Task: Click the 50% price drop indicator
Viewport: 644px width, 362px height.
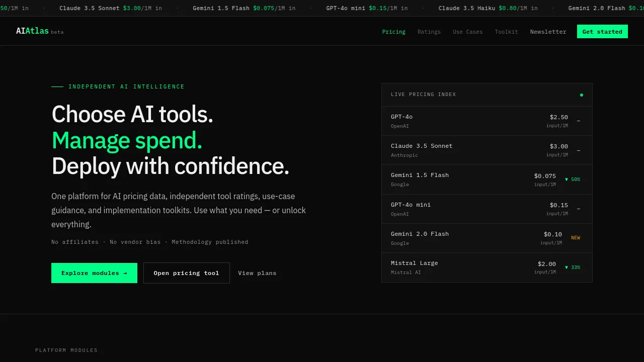Action: tap(573, 179)
